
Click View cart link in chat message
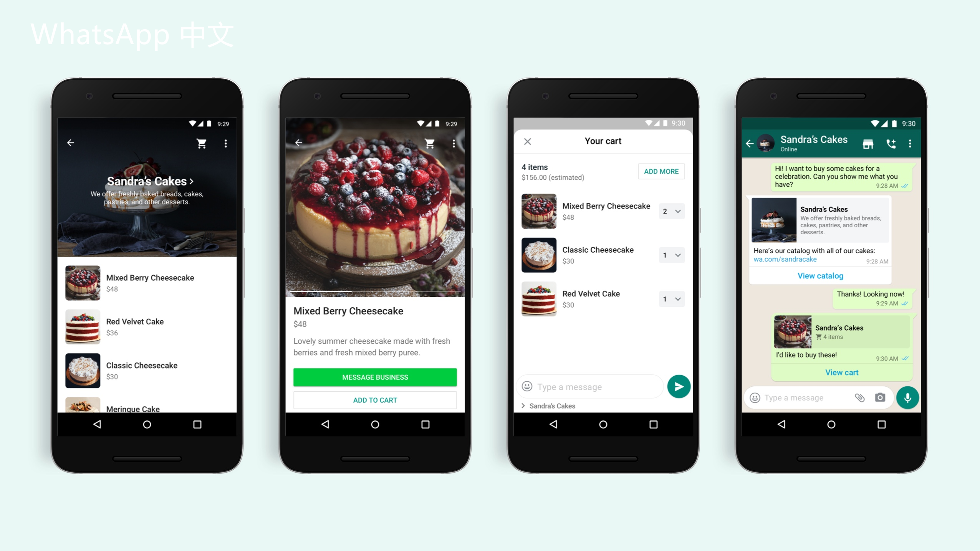(840, 372)
